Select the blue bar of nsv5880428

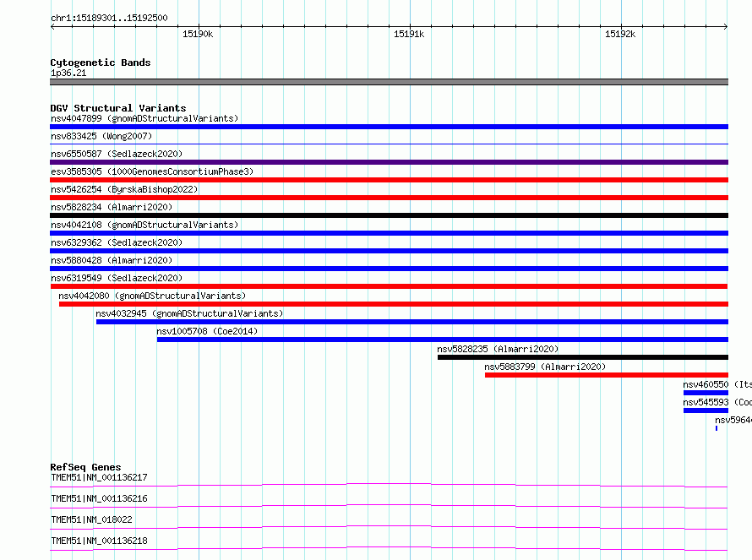pyautogui.click(x=389, y=269)
